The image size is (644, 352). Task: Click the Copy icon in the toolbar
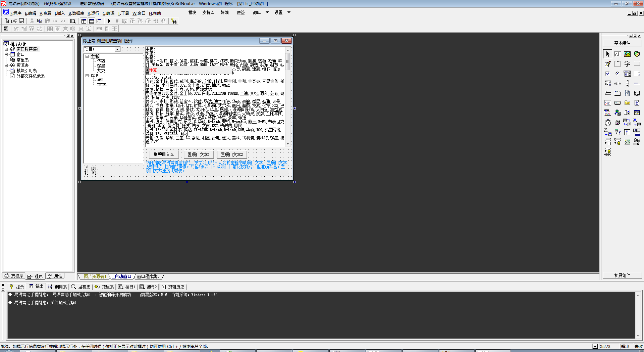point(40,21)
